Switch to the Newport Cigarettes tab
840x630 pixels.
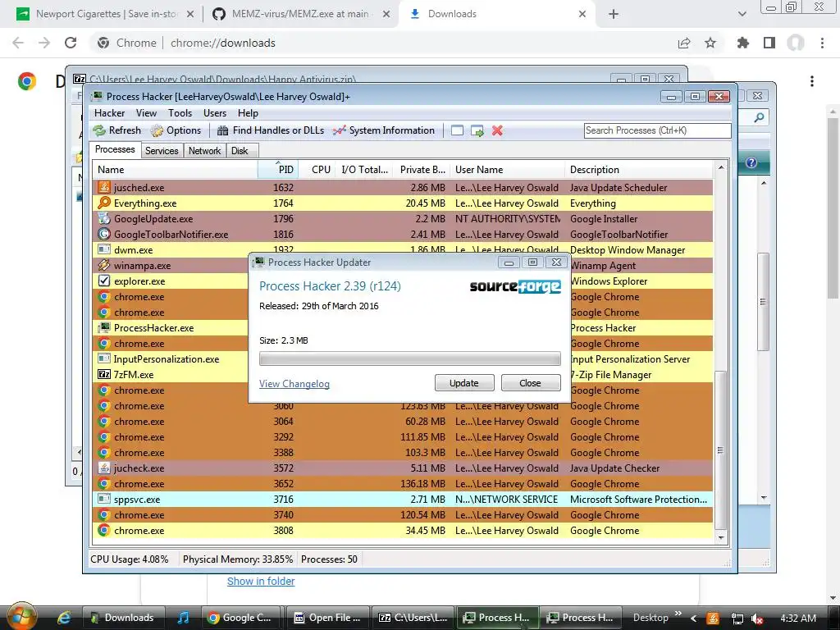coord(105,14)
